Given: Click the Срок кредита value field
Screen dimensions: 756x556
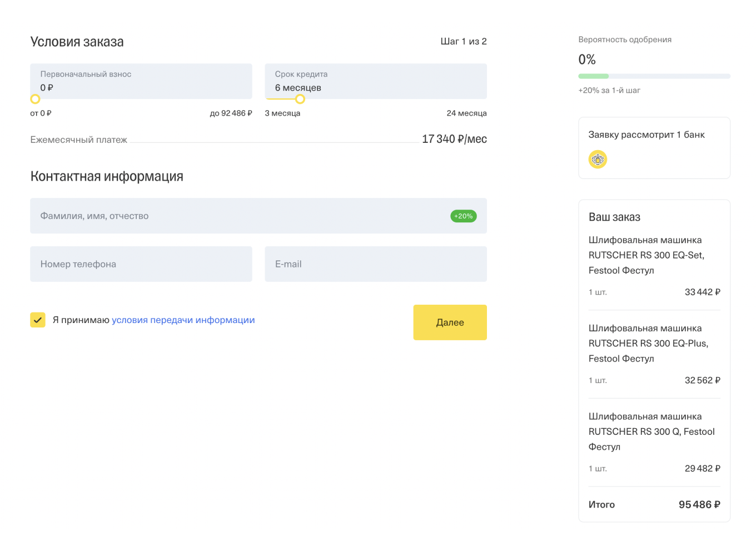Looking at the screenshot, I should [x=375, y=82].
